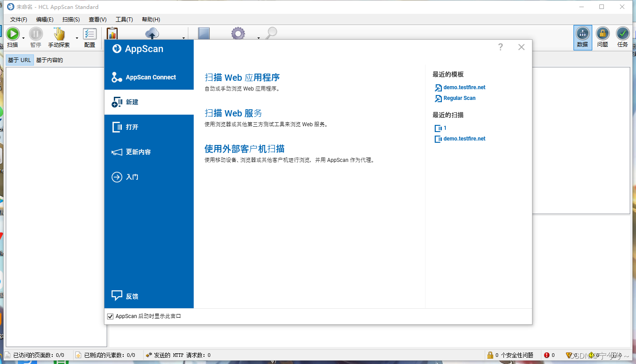Click the padlock 个安全性问题 status entry
The width and height of the screenshot is (636, 364).
click(x=510, y=355)
